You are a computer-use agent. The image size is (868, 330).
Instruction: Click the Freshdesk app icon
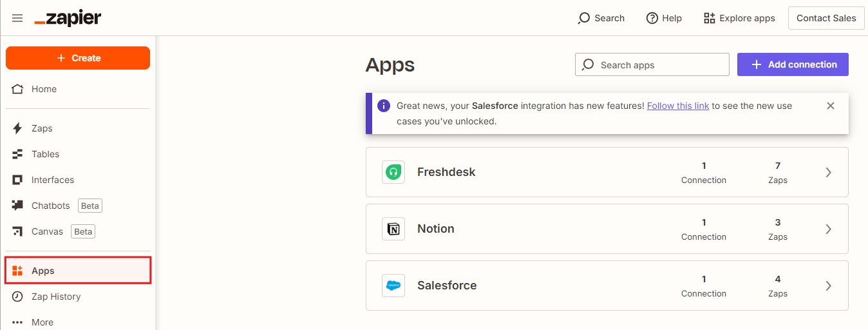393,172
